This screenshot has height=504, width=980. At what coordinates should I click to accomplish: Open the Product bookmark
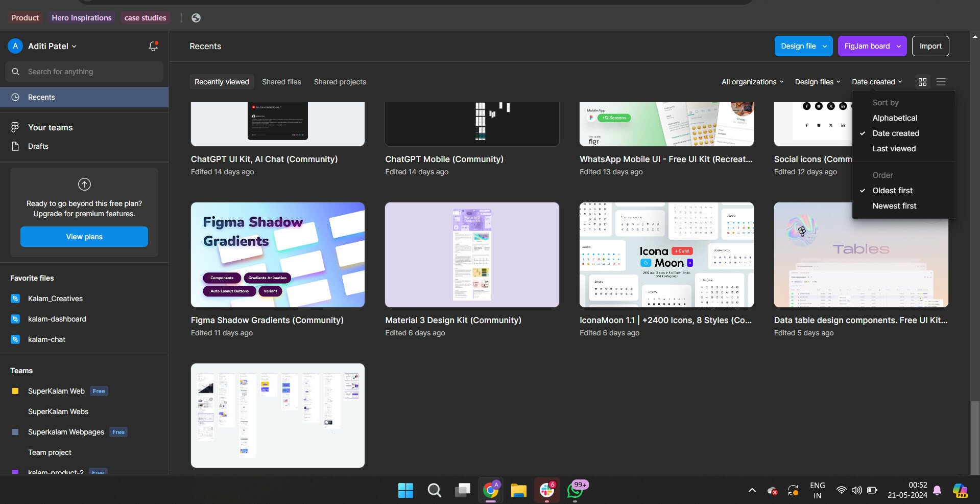click(25, 18)
